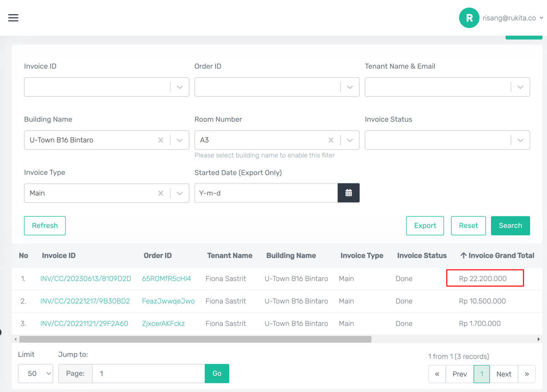Click the Building Name column header
The width and height of the screenshot is (547, 392).
pyautogui.click(x=291, y=255)
